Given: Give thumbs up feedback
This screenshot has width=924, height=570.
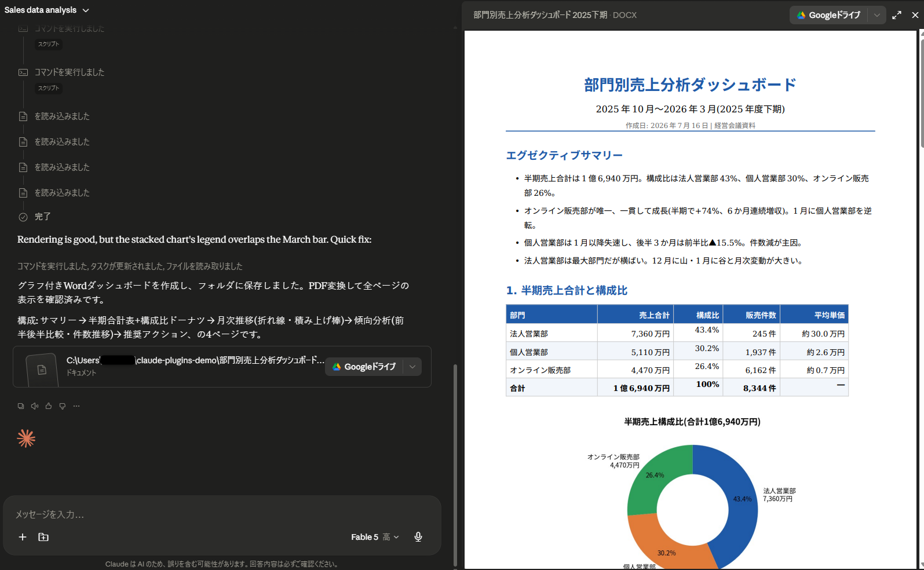Looking at the screenshot, I should pos(49,406).
